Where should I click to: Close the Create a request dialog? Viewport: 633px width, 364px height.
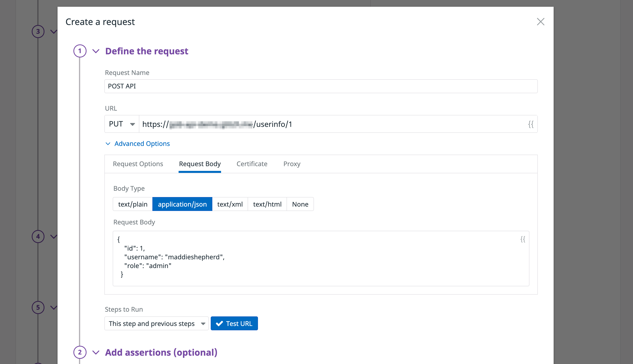(x=541, y=22)
